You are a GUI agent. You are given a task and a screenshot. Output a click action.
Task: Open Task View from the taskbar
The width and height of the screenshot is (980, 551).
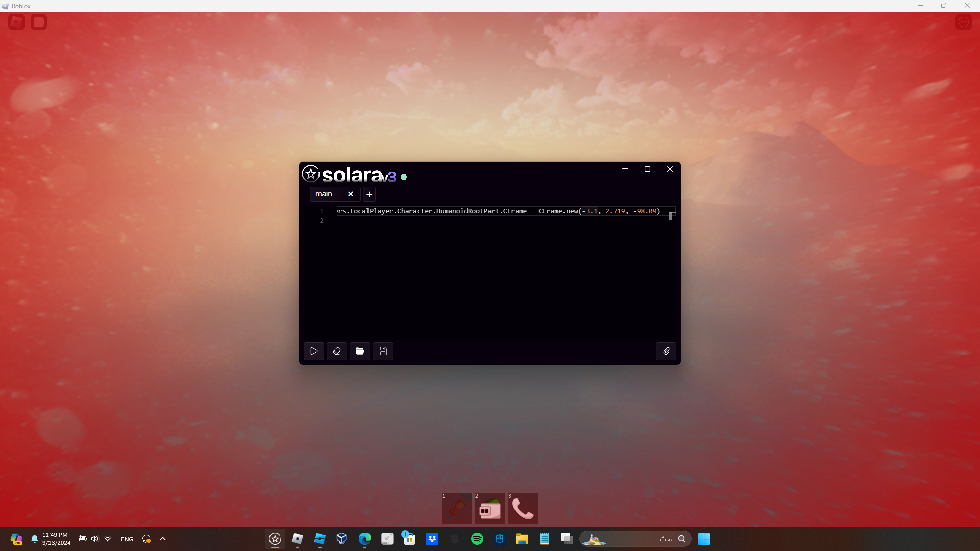[x=567, y=539]
